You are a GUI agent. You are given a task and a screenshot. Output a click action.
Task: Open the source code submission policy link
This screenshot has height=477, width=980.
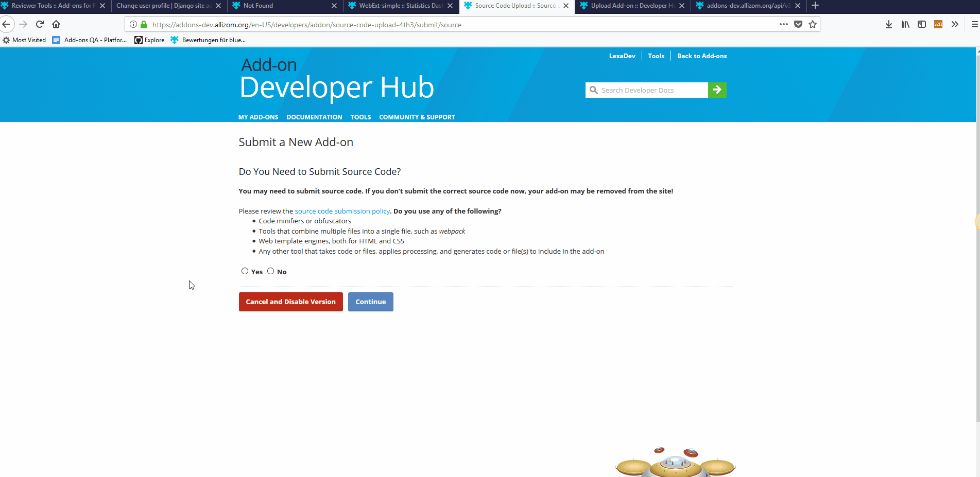pyautogui.click(x=342, y=210)
